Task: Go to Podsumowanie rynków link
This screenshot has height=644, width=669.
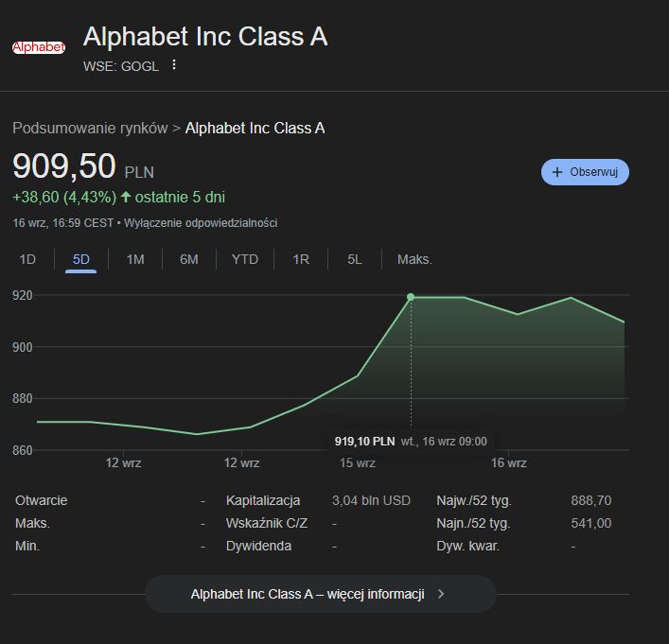Action: [90, 128]
